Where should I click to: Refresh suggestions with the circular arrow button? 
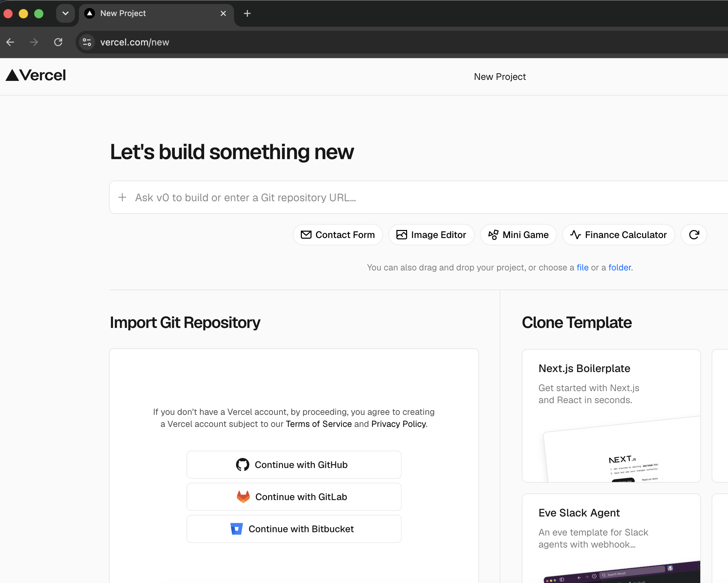point(694,235)
